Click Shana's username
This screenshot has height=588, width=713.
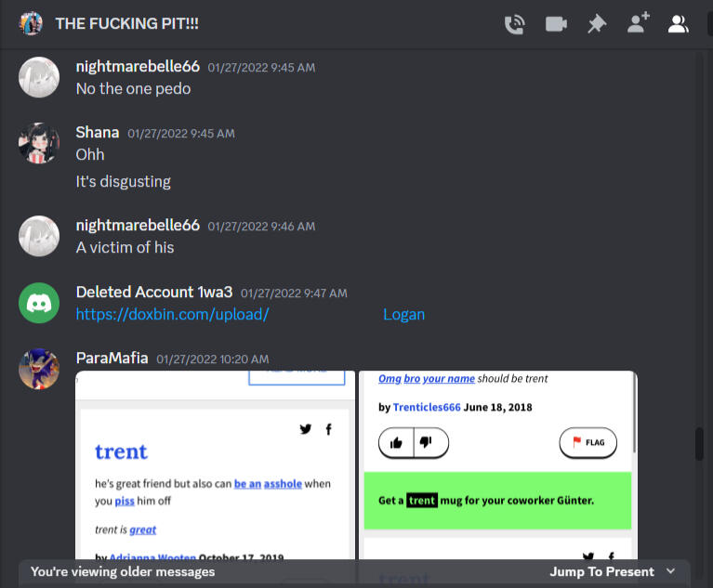[98, 132]
